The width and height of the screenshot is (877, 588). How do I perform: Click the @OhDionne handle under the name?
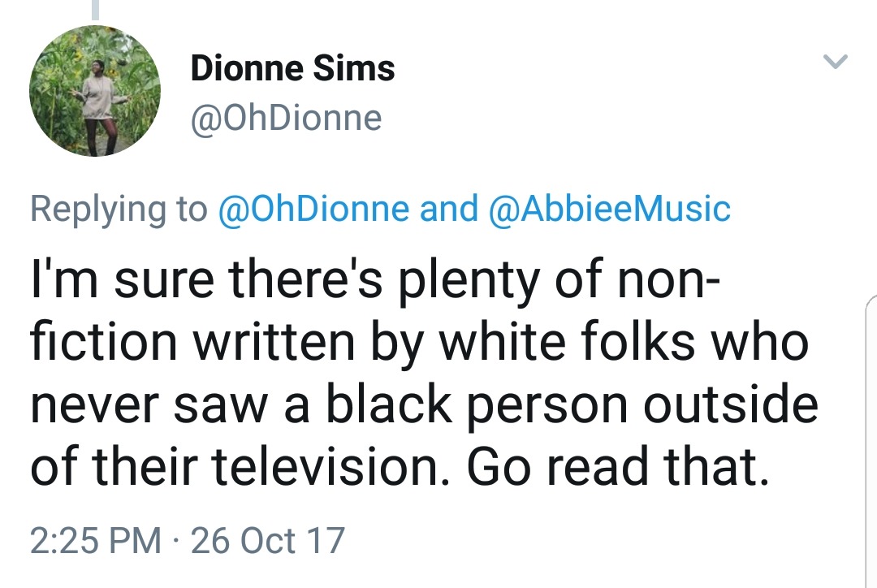(286, 119)
